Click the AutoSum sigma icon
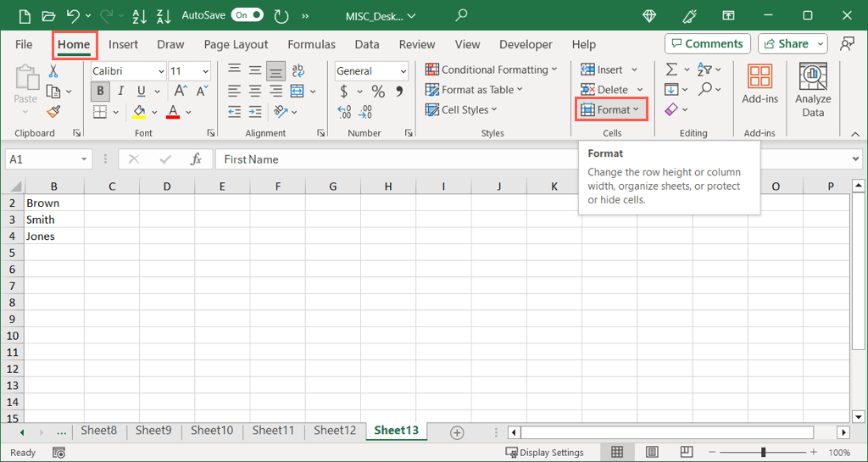Image resolution: width=868 pixels, height=462 pixels. tap(671, 70)
